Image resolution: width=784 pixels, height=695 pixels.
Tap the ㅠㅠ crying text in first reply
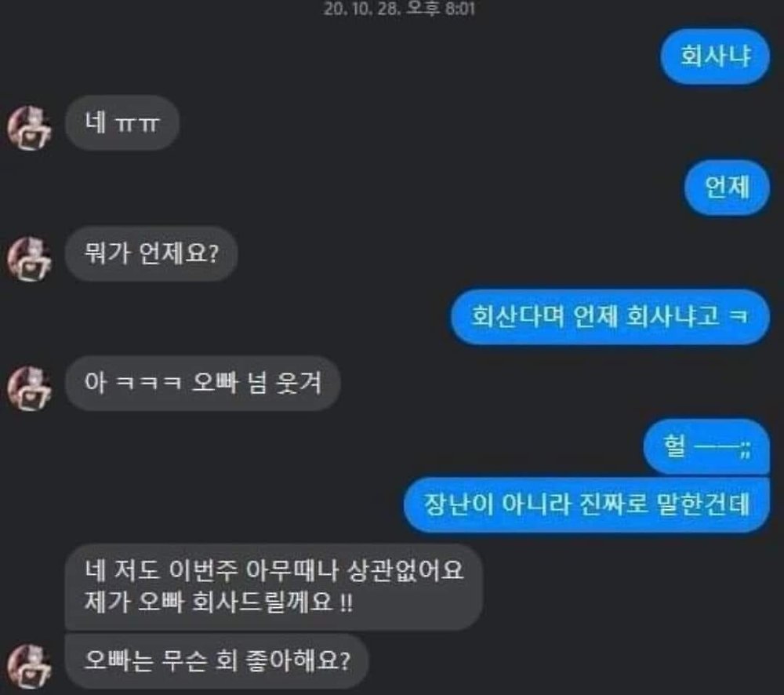click(137, 124)
